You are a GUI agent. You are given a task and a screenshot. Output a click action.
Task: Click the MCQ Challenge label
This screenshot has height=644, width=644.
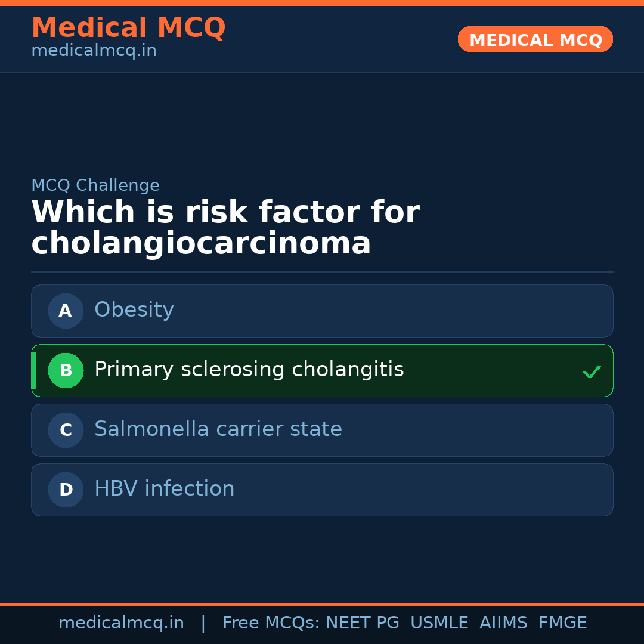(95, 185)
